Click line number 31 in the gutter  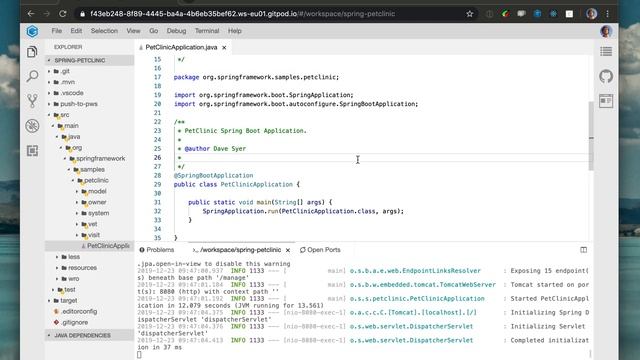click(158, 202)
